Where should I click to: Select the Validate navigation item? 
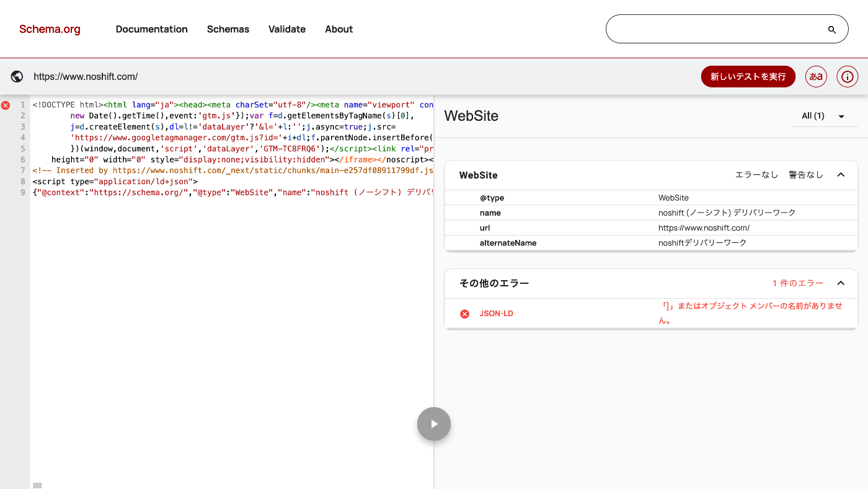[x=286, y=29]
